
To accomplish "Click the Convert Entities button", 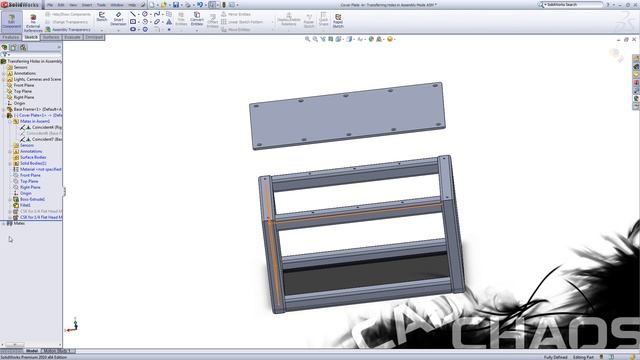I will pos(197,19).
